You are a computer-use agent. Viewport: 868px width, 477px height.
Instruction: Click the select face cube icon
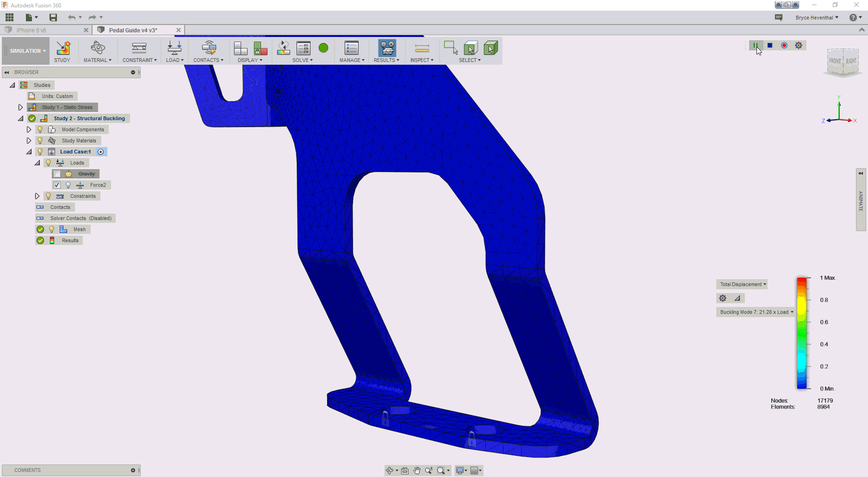tap(490, 48)
